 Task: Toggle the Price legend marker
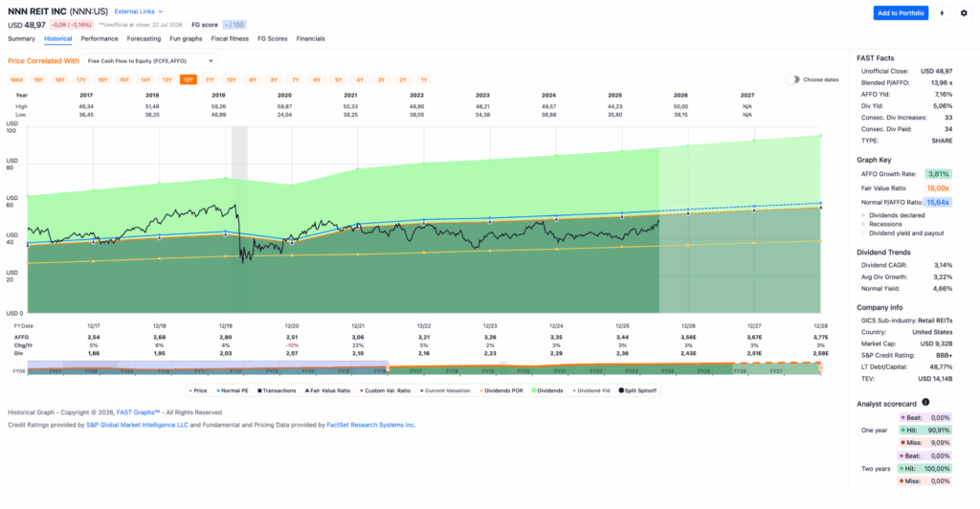[x=198, y=390]
